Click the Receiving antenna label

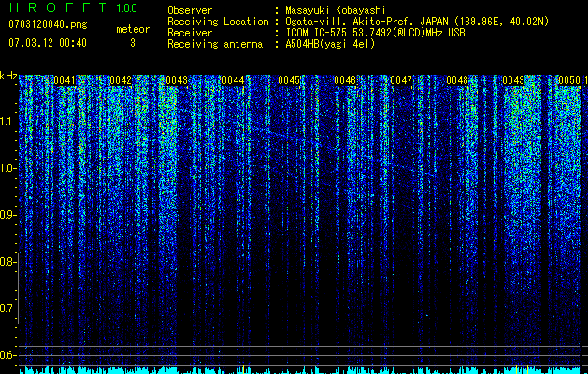215,44
